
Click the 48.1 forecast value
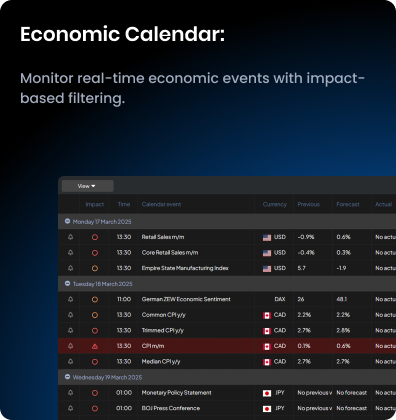[x=342, y=299]
